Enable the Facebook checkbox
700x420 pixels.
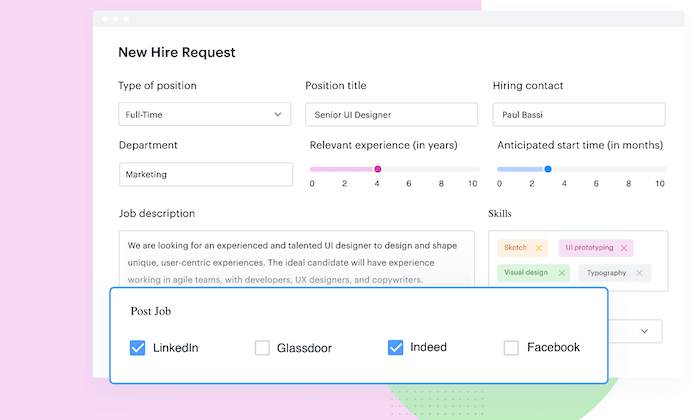click(x=511, y=348)
